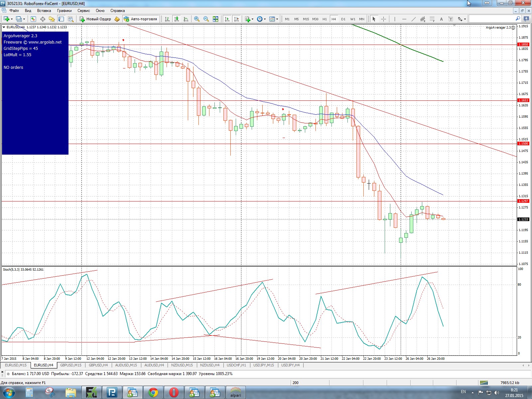Viewport: 532px width, 399px height.
Task: Switch to the USDJPY,M15 chart tab
Action: point(264,365)
